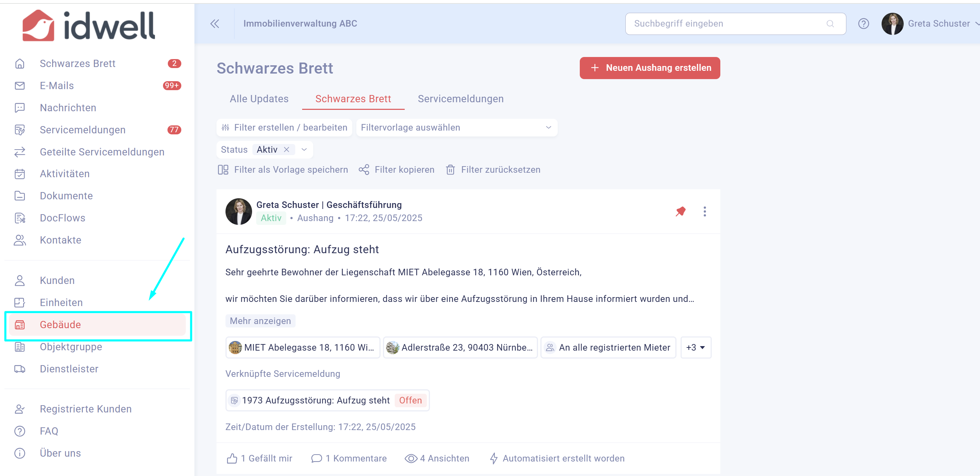Image resolution: width=980 pixels, height=476 pixels.
Task: Click FAQ question mark icon in sidebar
Action: click(x=20, y=431)
